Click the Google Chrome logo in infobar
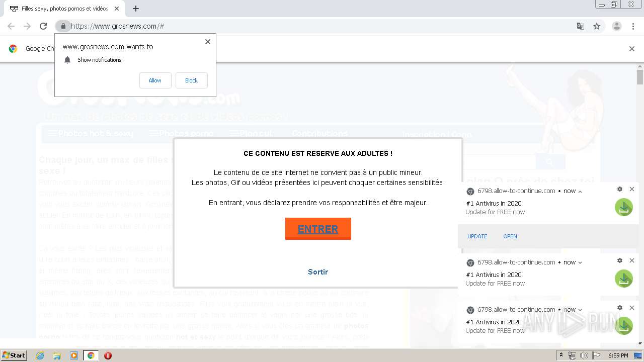Screen dimensions: 644x362 13,49
